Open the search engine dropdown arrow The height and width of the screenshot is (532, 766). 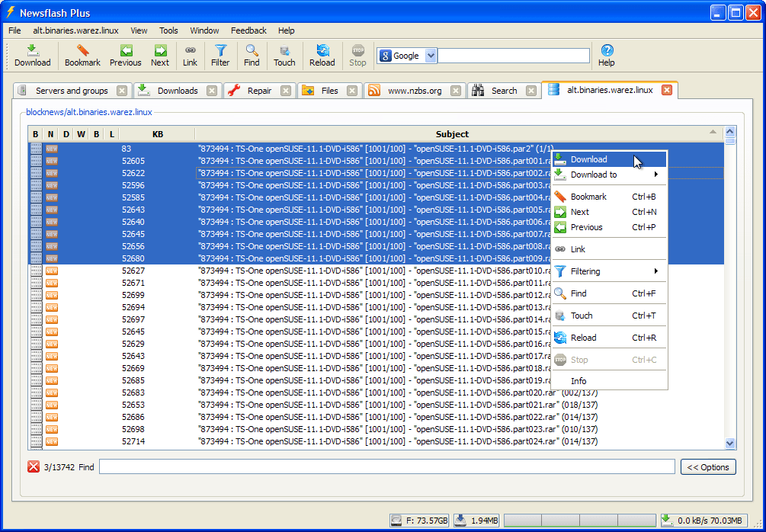tap(431, 56)
